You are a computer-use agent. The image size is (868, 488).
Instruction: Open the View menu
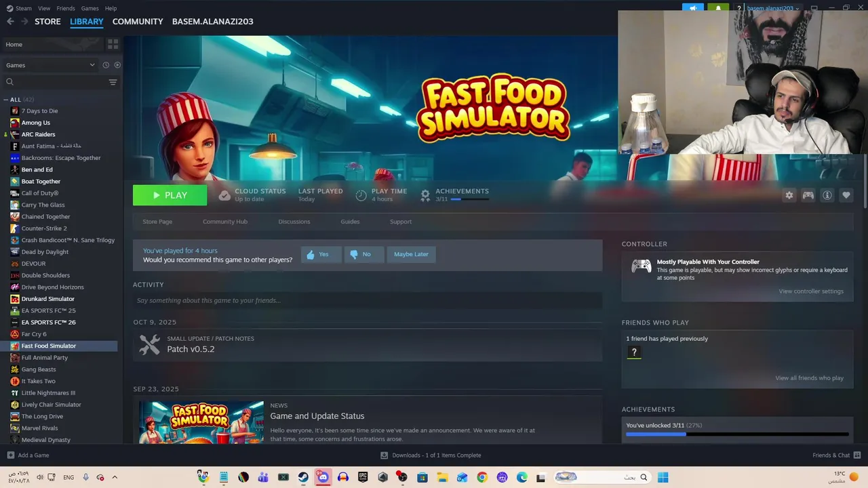point(44,8)
